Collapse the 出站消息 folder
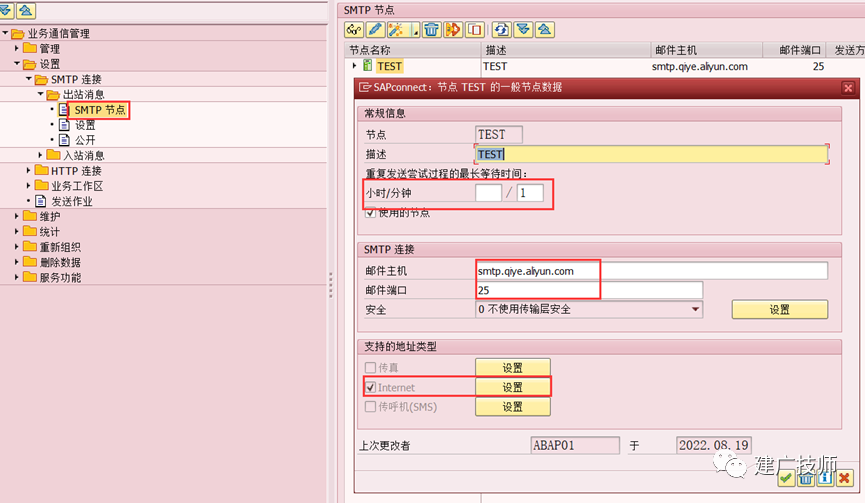The width and height of the screenshot is (865, 503). tap(40, 94)
